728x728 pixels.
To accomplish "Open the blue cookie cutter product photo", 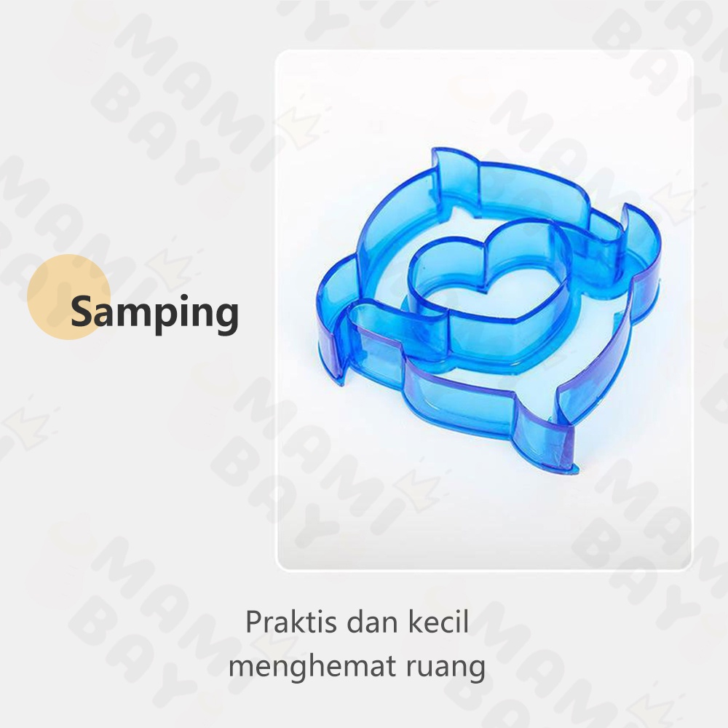I will [x=484, y=309].
